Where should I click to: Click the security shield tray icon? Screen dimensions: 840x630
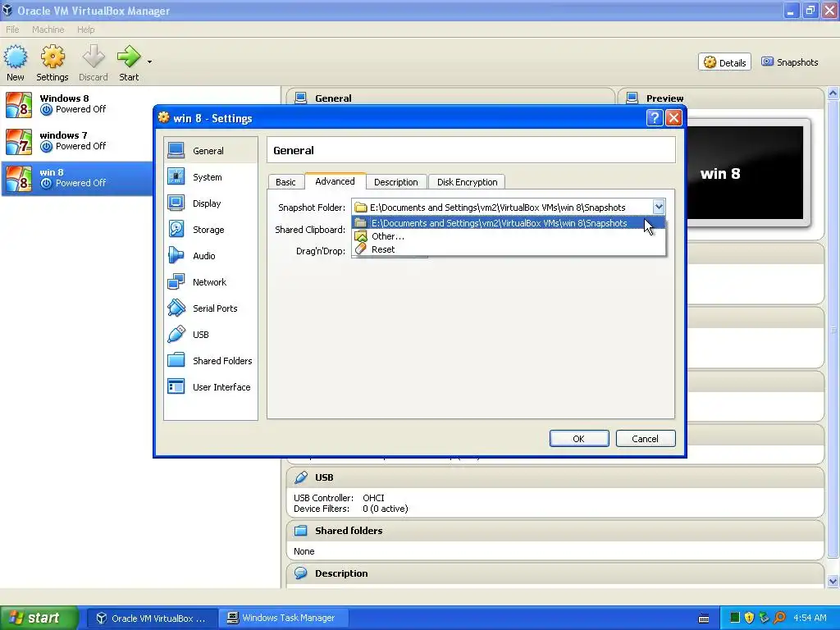(x=749, y=618)
